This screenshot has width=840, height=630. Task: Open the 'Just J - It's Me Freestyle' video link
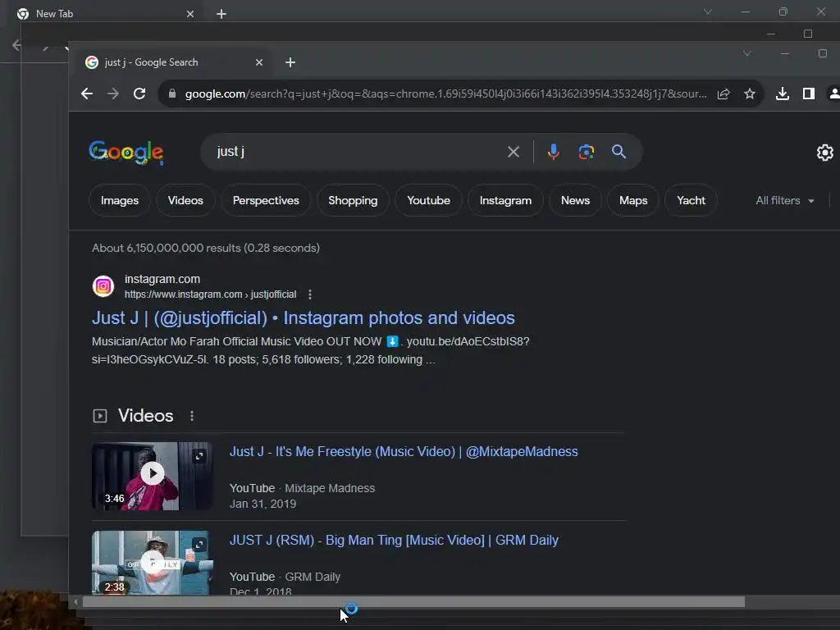tap(404, 452)
